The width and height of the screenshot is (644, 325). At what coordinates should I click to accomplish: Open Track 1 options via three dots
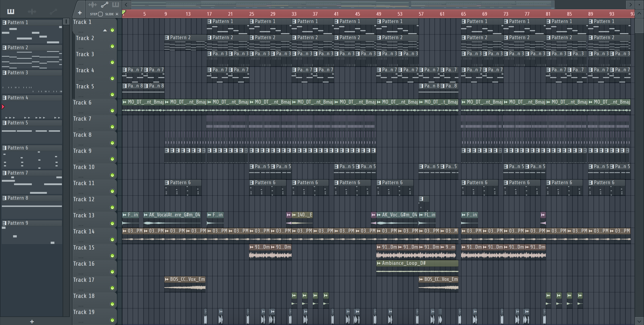pyautogui.click(x=81, y=32)
